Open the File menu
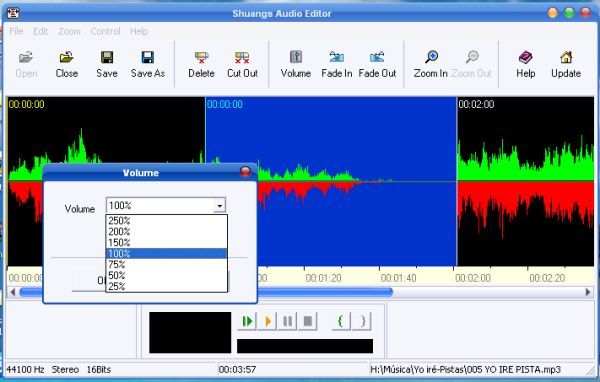This screenshot has height=382, width=600. (x=16, y=31)
